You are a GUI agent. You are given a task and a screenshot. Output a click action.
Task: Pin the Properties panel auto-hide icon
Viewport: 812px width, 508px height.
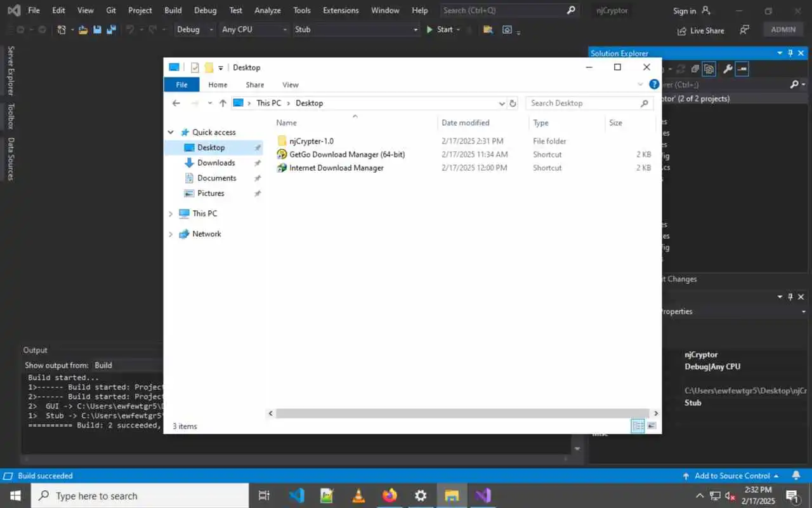tap(790, 297)
